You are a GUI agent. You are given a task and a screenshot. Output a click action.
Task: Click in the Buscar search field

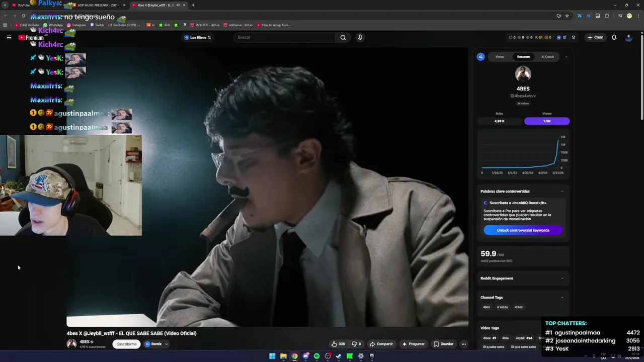[x=284, y=37]
